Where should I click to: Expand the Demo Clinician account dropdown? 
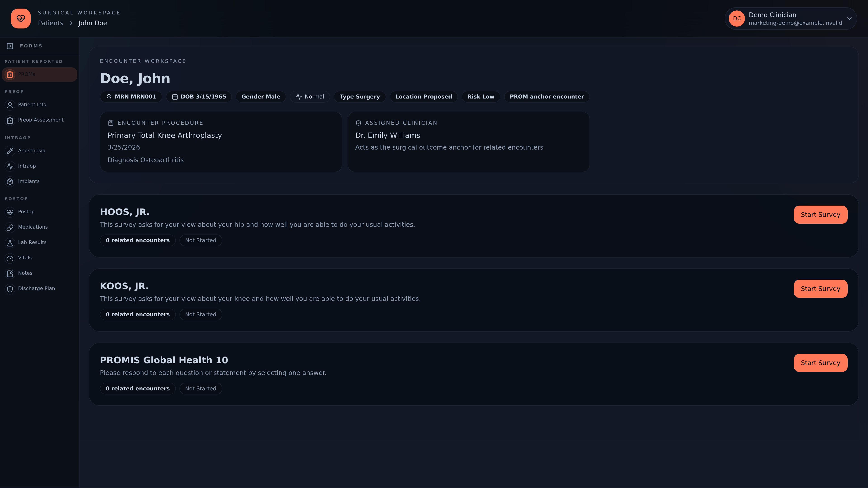(849, 19)
